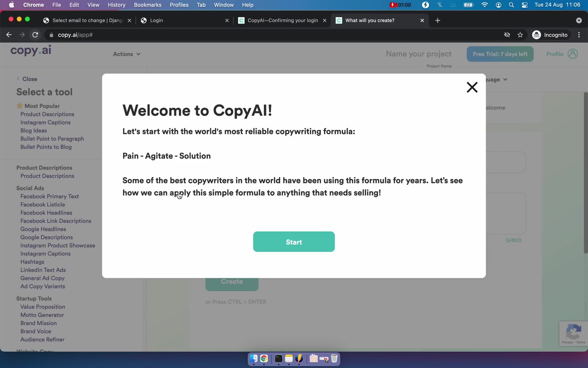Click the Chrome back arrow

(9, 35)
